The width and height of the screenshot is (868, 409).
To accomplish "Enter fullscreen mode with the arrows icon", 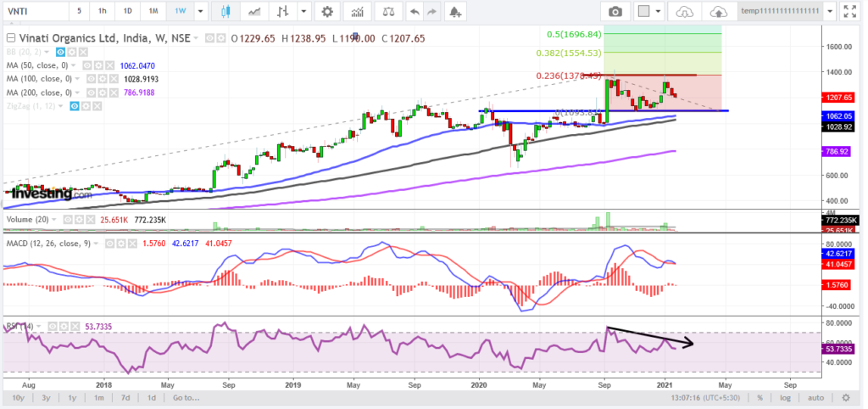I will (x=849, y=11).
